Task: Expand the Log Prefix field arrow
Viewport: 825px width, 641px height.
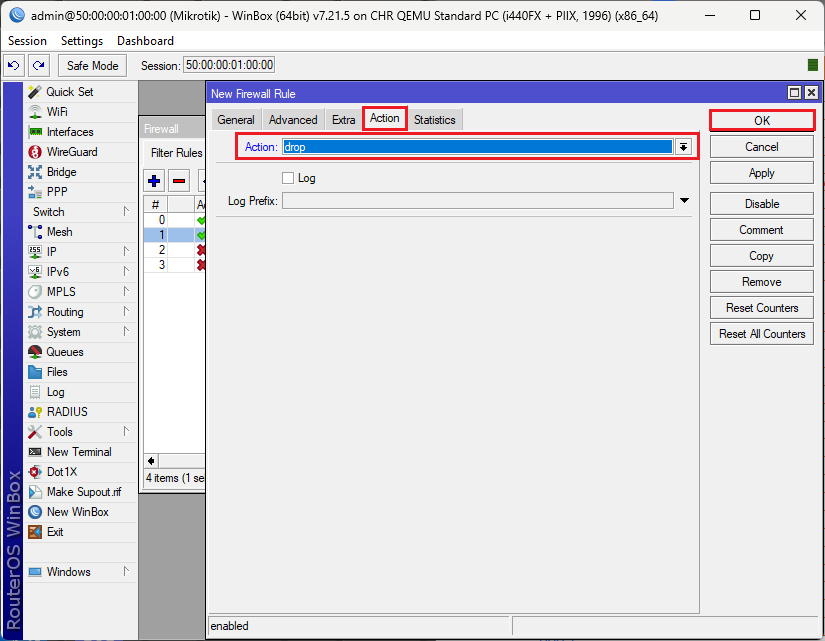Action: (x=684, y=201)
